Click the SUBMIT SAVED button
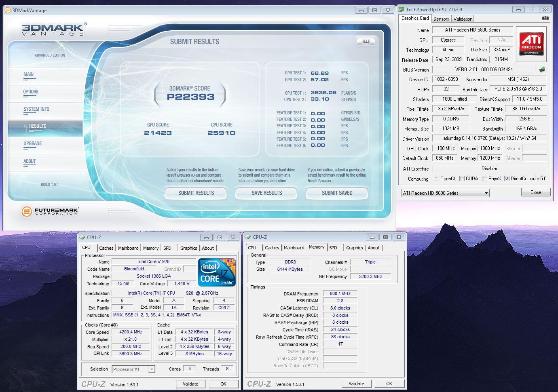The image size is (558, 392). click(337, 193)
